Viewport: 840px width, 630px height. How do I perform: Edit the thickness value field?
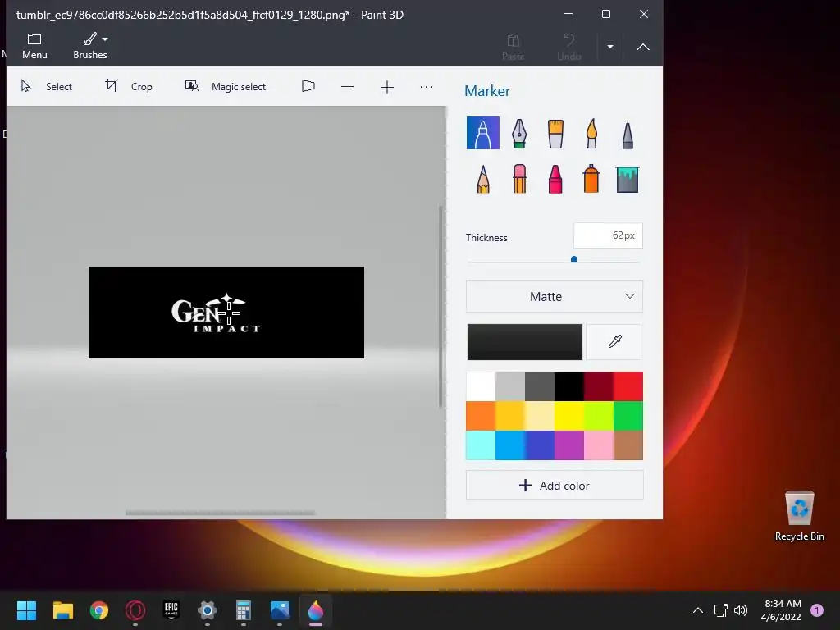click(608, 235)
